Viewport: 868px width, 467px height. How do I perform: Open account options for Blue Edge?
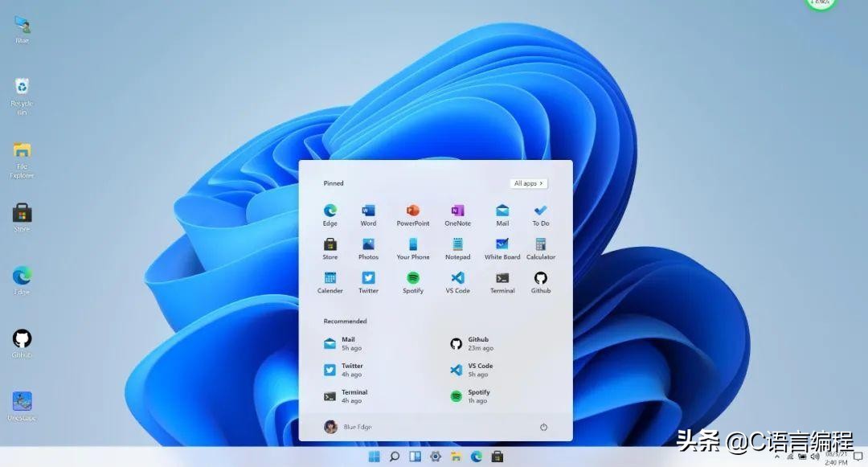click(347, 427)
